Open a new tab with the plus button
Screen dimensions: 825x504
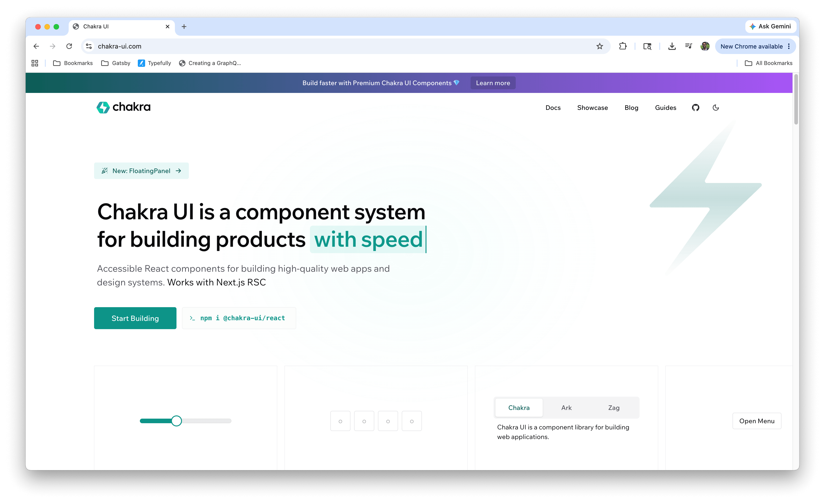pos(184,27)
